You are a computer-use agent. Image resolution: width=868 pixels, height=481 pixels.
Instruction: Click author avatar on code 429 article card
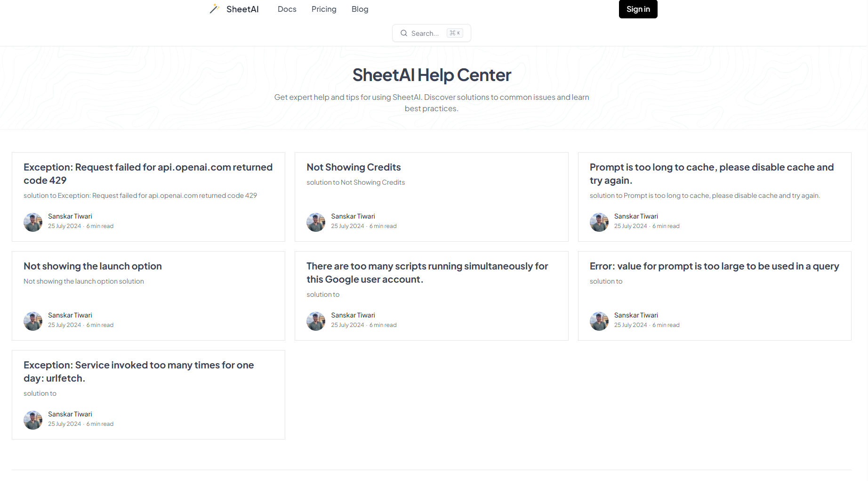(33, 222)
